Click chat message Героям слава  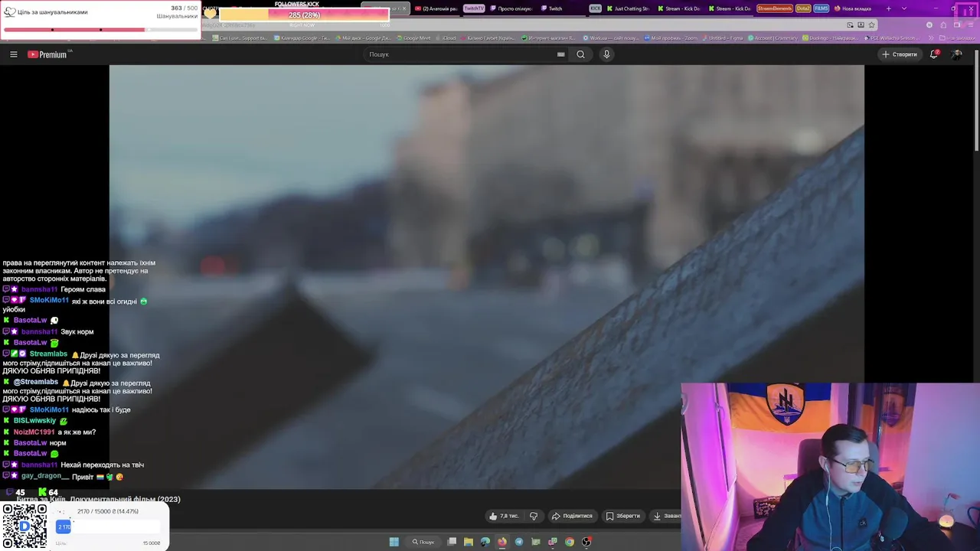pyautogui.click(x=83, y=289)
